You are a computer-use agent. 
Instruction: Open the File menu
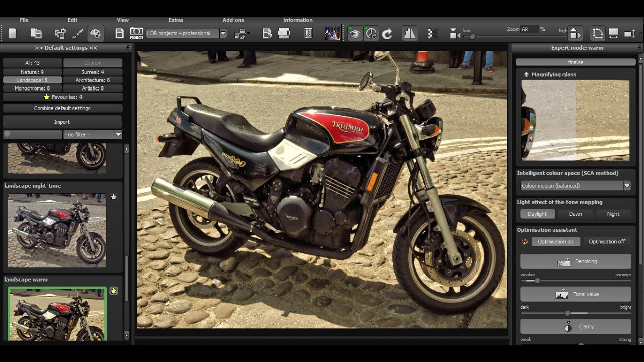click(x=24, y=20)
